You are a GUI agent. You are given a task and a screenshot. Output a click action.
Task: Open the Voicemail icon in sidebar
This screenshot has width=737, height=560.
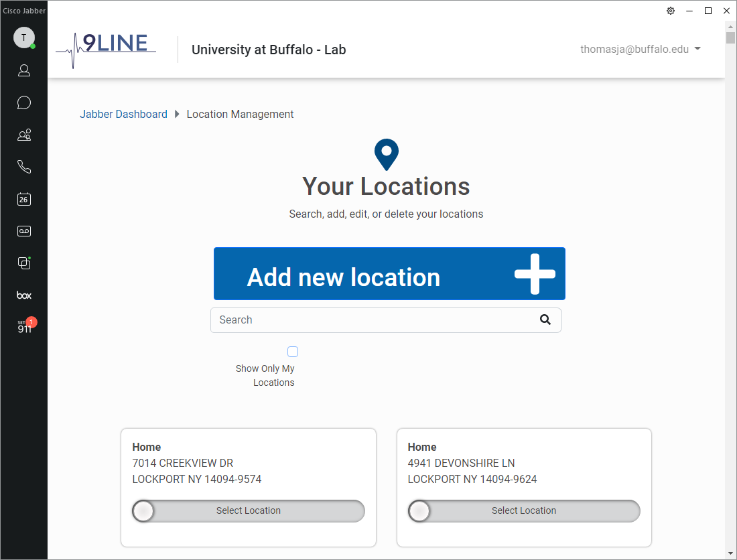pyautogui.click(x=24, y=231)
